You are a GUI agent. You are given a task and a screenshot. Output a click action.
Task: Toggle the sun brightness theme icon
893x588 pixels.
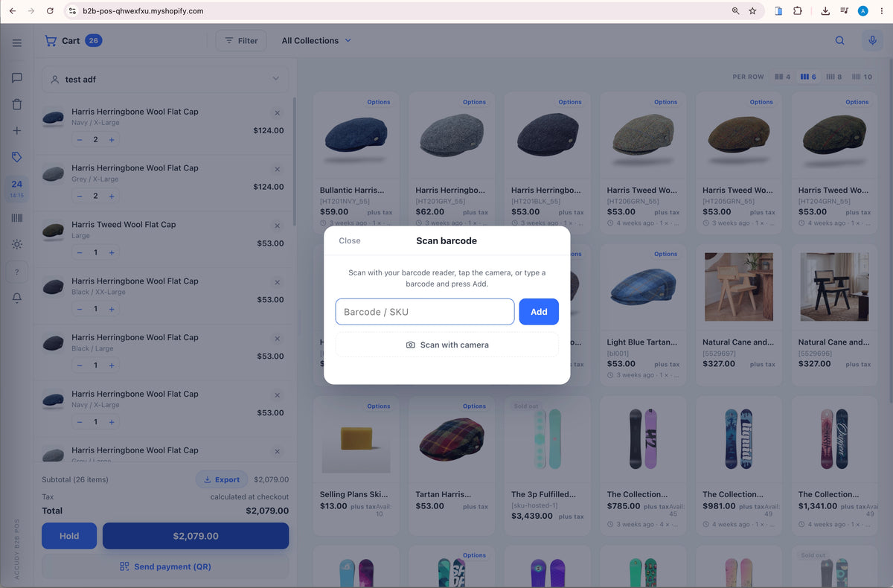click(16, 244)
